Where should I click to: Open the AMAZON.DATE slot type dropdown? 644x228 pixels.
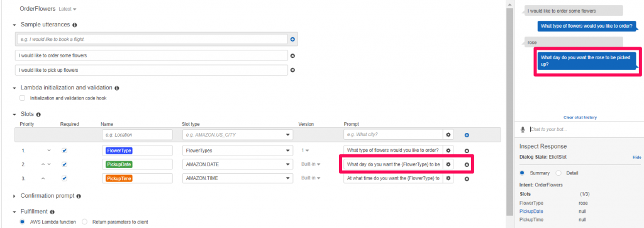click(x=237, y=164)
